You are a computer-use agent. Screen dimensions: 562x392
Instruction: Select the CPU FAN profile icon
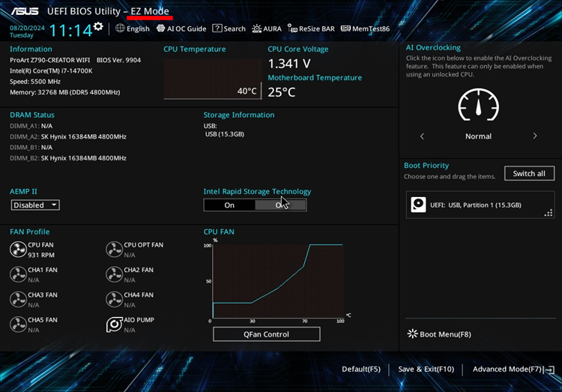click(x=18, y=250)
